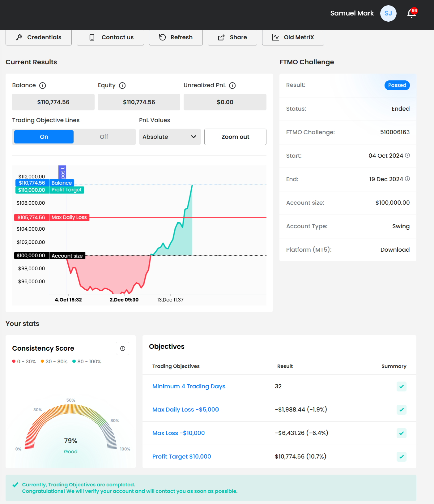Click the consistency score gauge

coord(71,427)
